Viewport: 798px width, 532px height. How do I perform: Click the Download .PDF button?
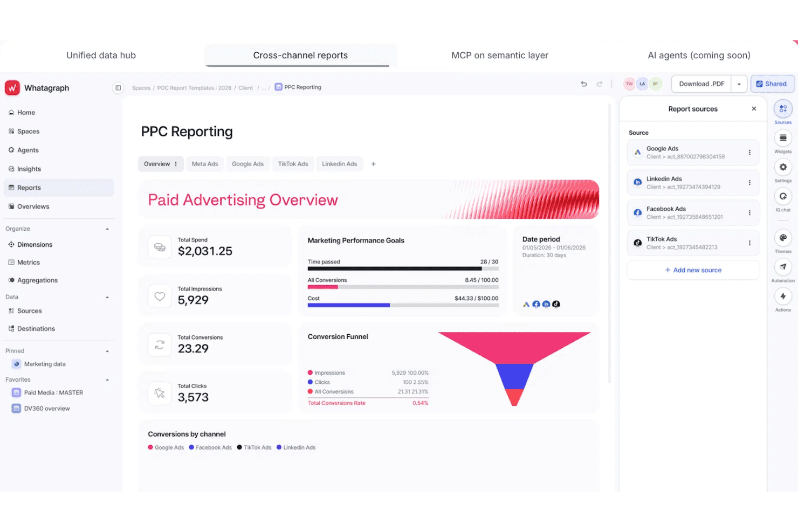pyautogui.click(x=701, y=84)
